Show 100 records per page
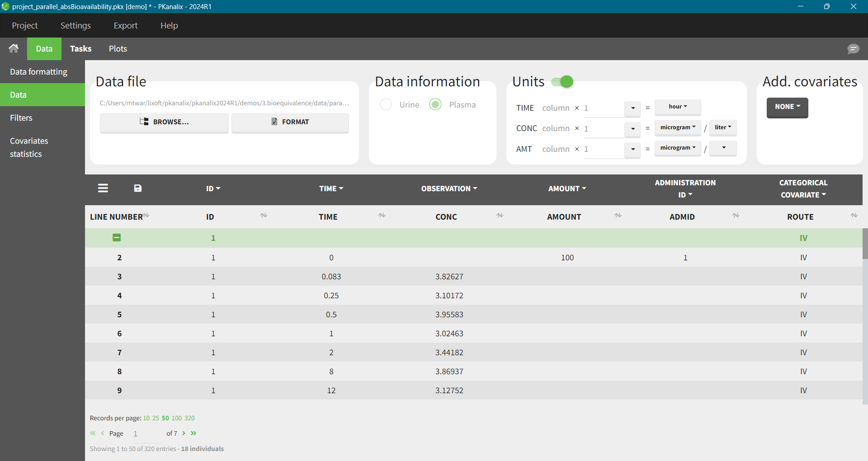Screen dimensions: 868x461 (x=176, y=418)
